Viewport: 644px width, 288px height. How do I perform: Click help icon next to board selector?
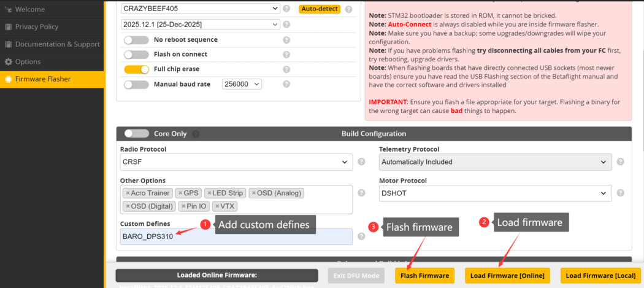tap(286, 9)
